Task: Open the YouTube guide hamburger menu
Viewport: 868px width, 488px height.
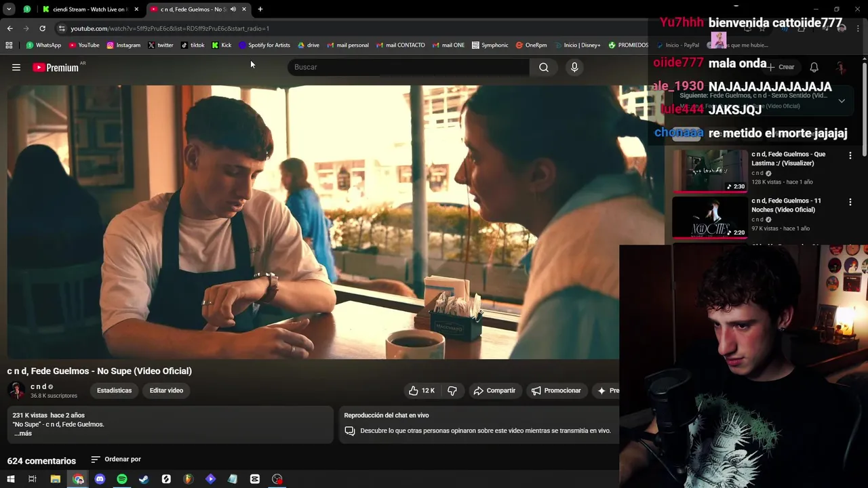Action: tap(16, 67)
